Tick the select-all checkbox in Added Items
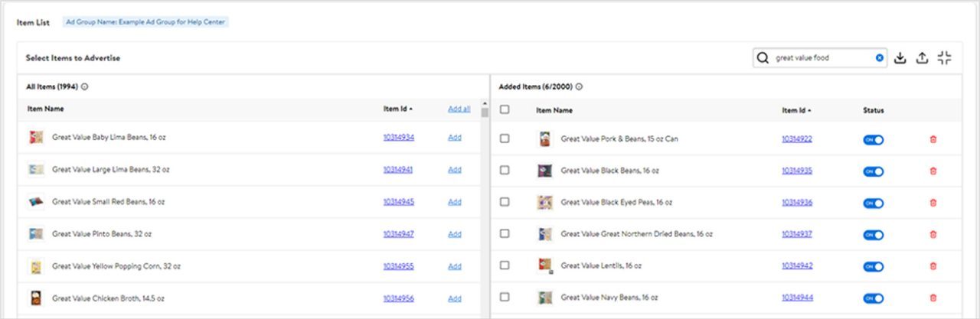This screenshot has width=980, height=319. (x=505, y=109)
